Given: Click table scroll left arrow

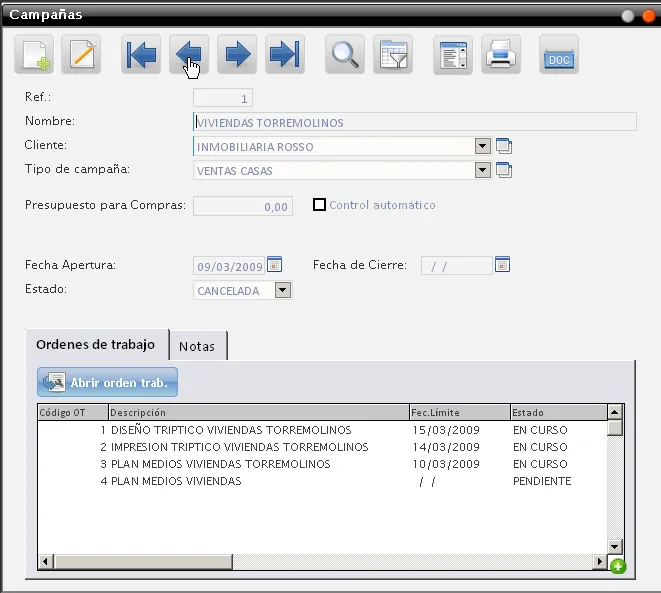Looking at the screenshot, I should 45,561.
